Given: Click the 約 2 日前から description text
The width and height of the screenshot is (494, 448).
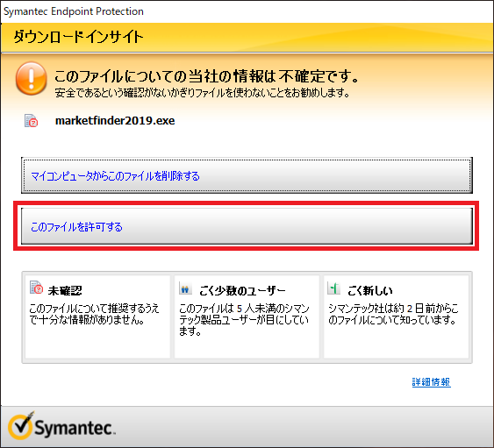Looking at the screenshot, I should [x=393, y=315].
